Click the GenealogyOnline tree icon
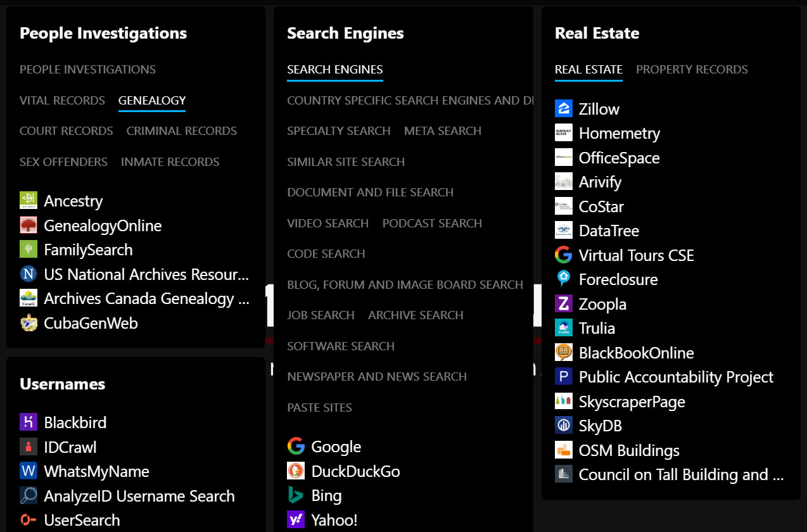This screenshot has height=532, width=807. click(29, 225)
